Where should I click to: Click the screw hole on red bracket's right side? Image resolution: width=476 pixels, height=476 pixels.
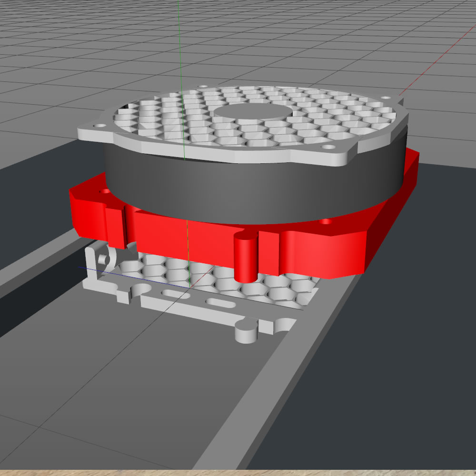click(326, 222)
